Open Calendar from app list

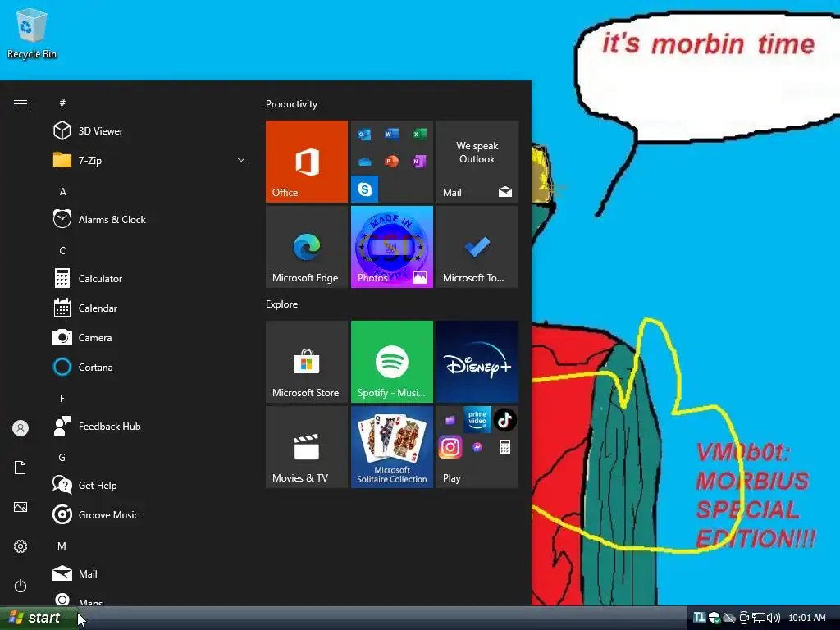point(150,308)
